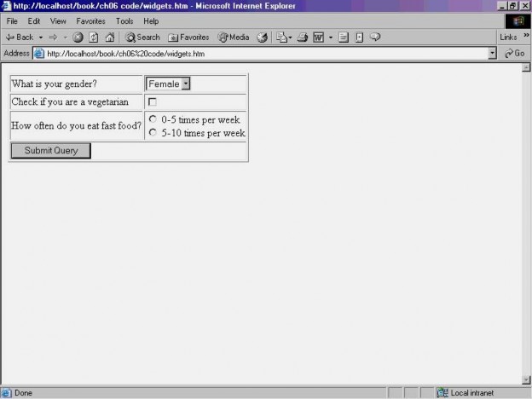Open the Favorites pane from the toolbar
This screenshot has width=532, height=399.
pyautogui.click(x=188, y=38)
